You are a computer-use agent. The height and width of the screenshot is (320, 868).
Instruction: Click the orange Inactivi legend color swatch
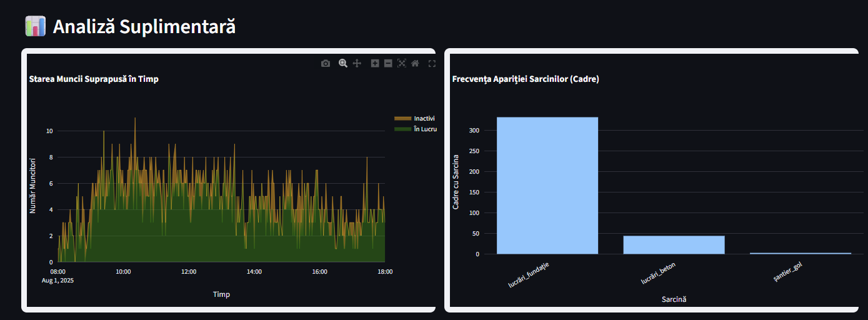(402, 118)
